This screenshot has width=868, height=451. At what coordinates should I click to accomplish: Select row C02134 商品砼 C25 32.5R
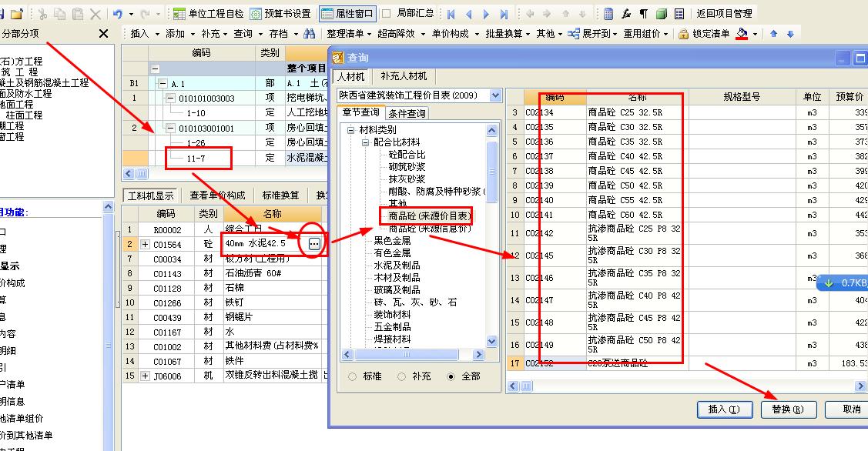pyautogui.click(x=688, y=112)
